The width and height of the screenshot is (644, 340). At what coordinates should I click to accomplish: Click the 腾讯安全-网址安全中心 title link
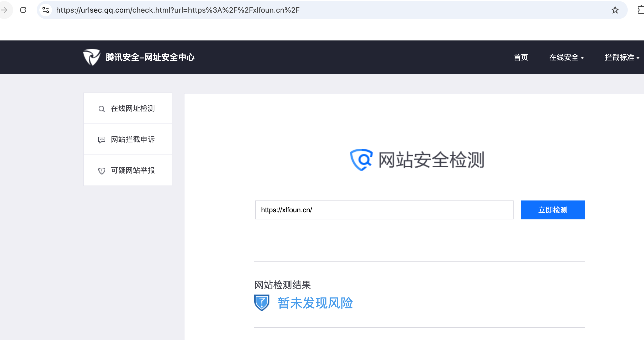[x=150, y=57]
